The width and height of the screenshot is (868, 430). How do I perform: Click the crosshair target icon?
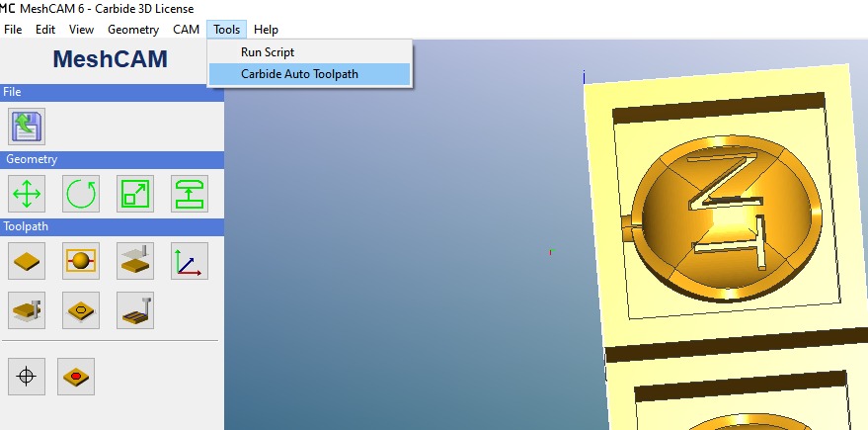click(27, 377)
